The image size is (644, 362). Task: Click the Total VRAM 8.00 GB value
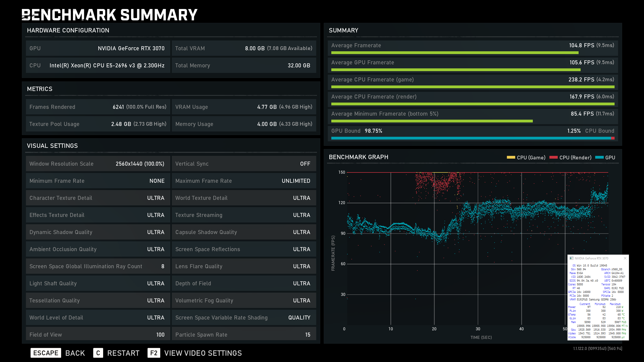[255, 48]
